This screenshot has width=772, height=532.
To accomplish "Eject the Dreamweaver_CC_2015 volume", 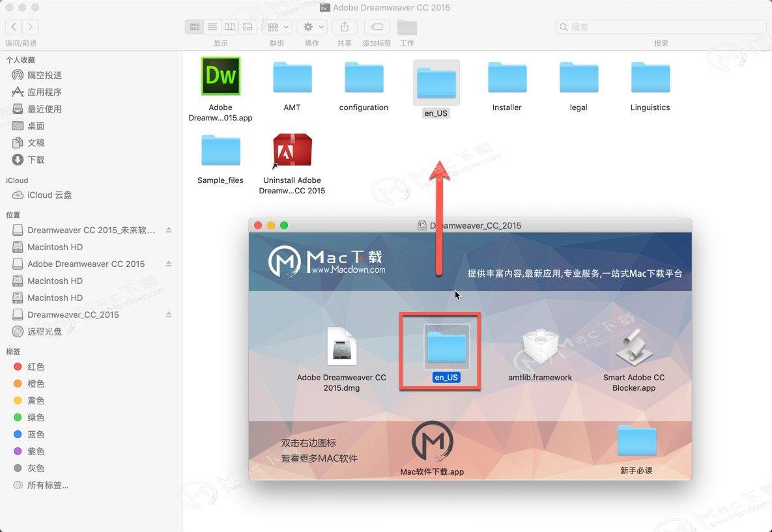I will pyautogui.click(x=169, y=315).
